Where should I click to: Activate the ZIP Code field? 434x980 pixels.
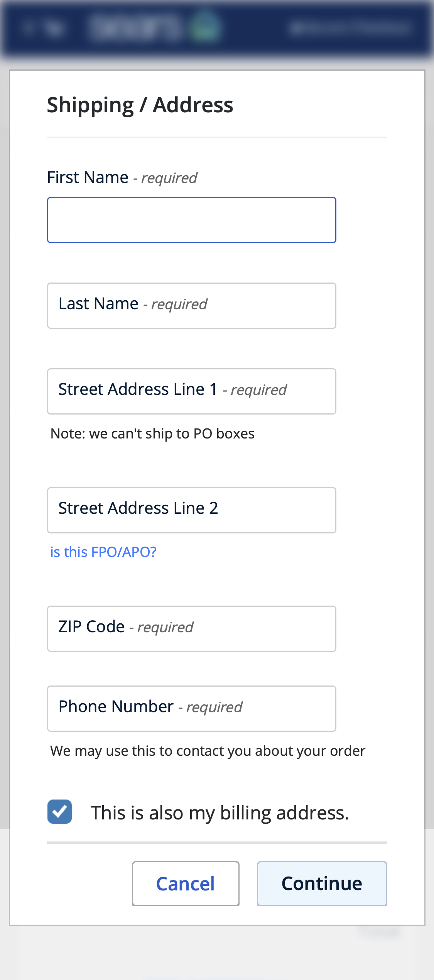191,629
